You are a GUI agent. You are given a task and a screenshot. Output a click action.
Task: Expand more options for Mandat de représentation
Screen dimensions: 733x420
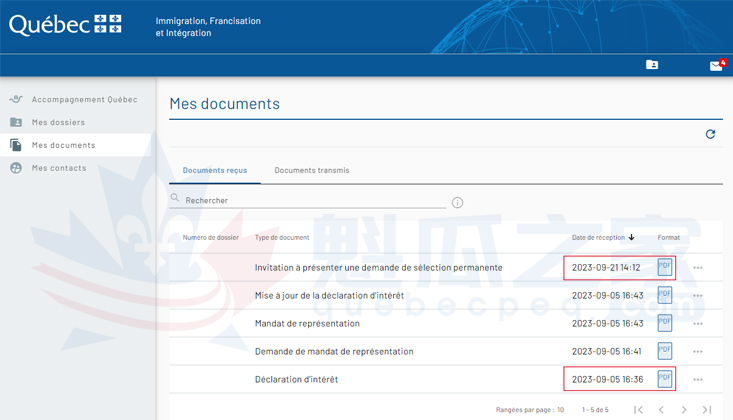pyautogui.click(x=698, y=324)
